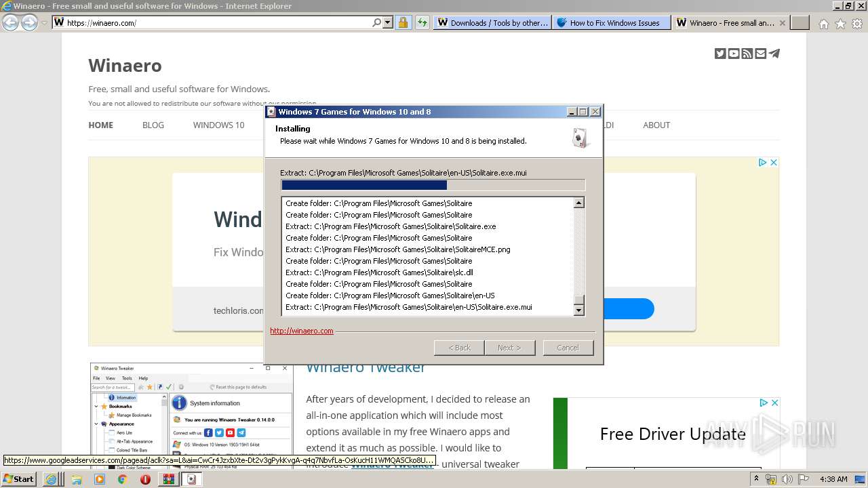Viewport: 868px width, 488px height.
Task: Select log line Extract Solitaire.exe
Action: (x=391, y=226)
